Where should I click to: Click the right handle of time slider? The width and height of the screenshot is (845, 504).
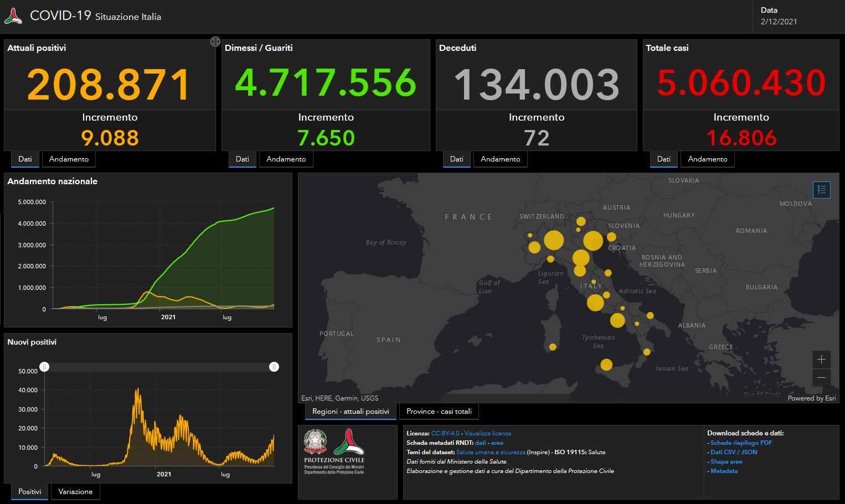pyautogui.click(x=274, y=367)
